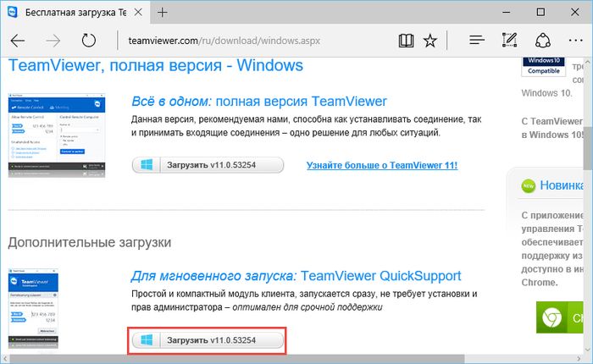This screenshot has width=593, height=364.
Task: Open Узнайте больше о TeamViewer 11 link
Action: tap(381, 164)
